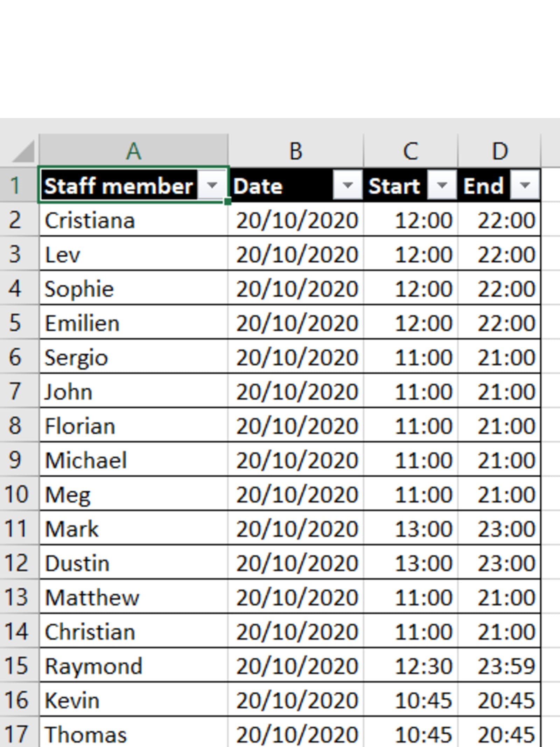Select column D header
Viewport: 560px width, 747px height.
pos(499,151)
